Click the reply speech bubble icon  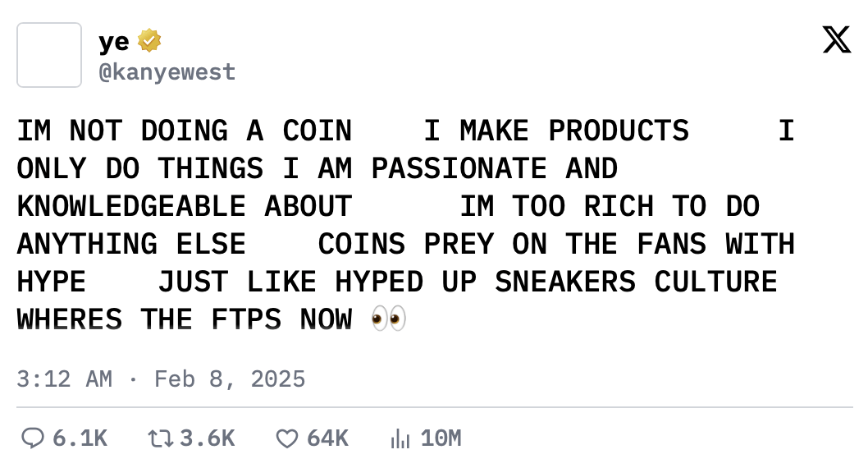(x=33, y=438)
